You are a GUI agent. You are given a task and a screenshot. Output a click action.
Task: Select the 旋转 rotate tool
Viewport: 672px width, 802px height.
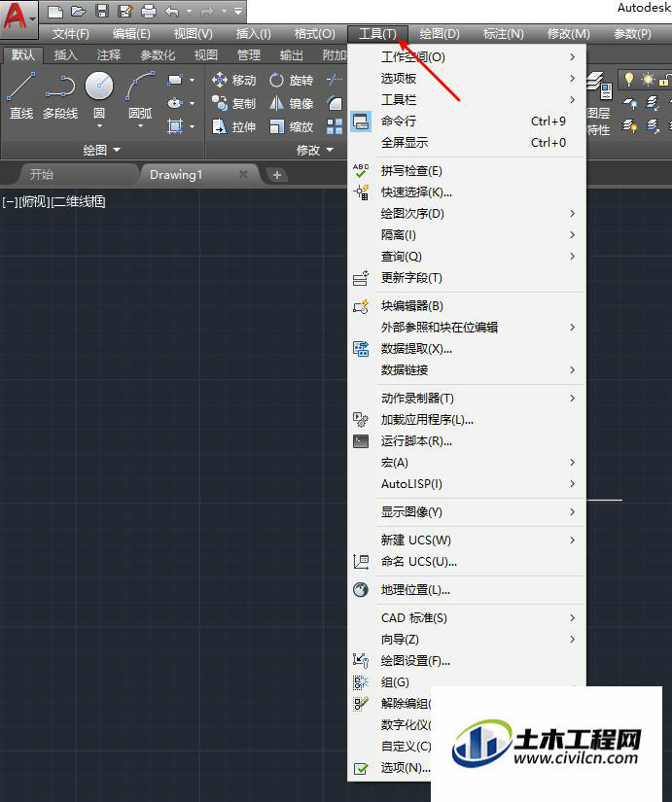click(x=291, y=80)
